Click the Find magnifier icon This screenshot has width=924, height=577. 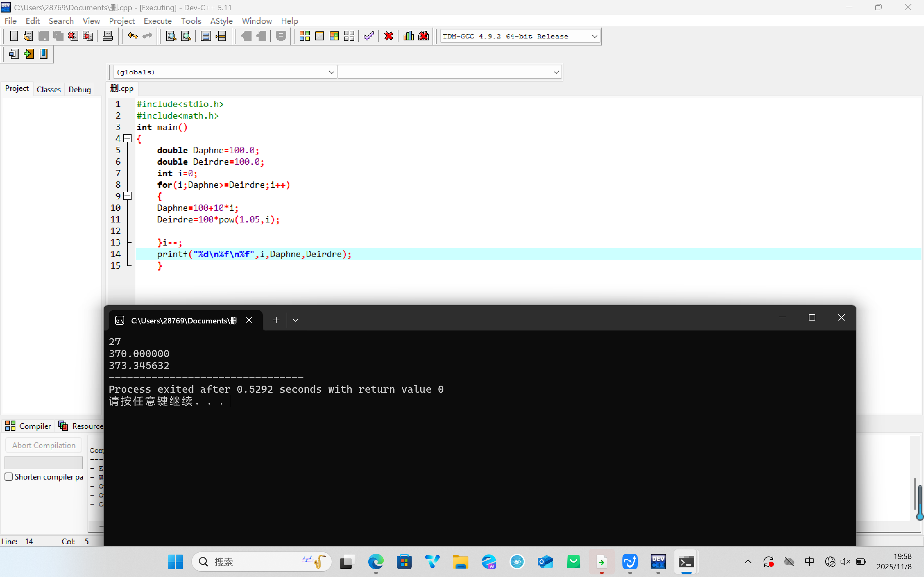[x=171, y=36]
